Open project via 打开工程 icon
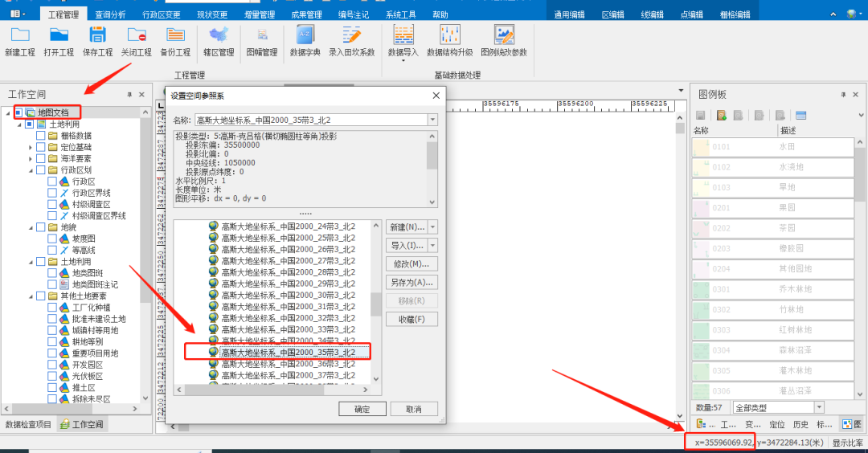 click(x=59, y=35)
